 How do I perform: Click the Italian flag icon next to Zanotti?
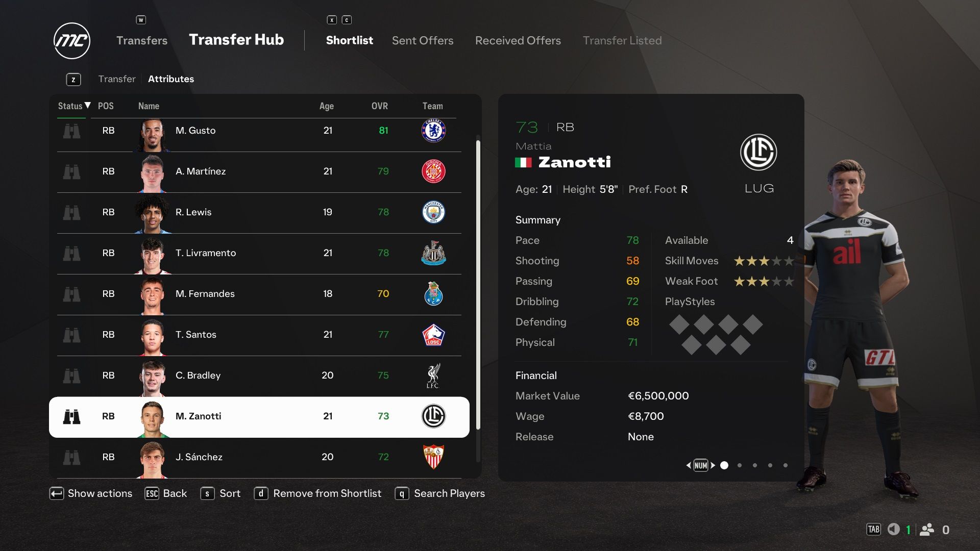click(x=523, y=163)
